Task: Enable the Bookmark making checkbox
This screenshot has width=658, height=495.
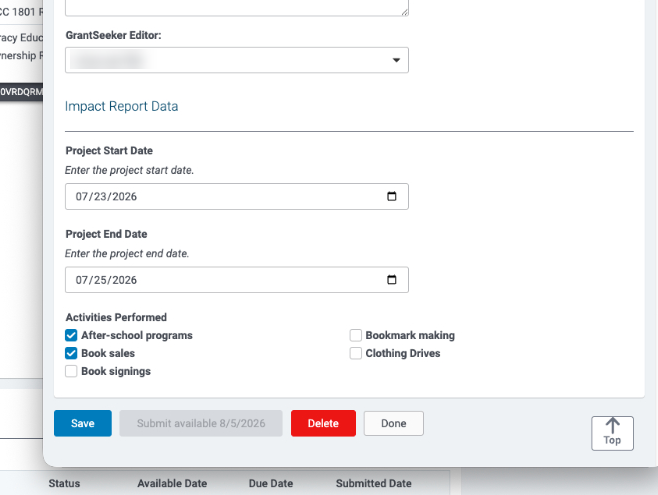Action: (x=355, y=335)
